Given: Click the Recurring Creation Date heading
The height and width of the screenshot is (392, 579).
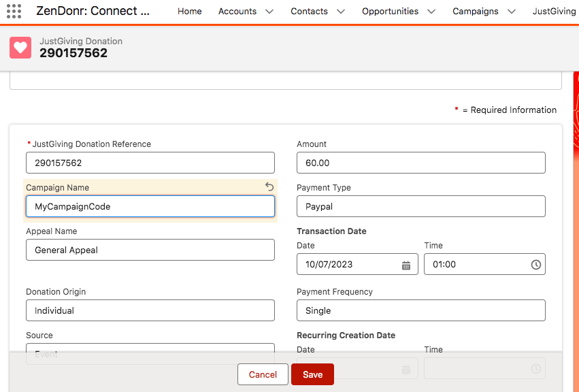Looking at the screenshot, I should click(346, 335).
